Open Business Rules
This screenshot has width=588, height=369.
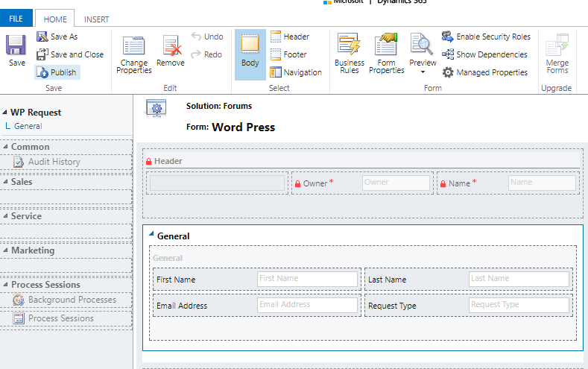pos(349,54)
